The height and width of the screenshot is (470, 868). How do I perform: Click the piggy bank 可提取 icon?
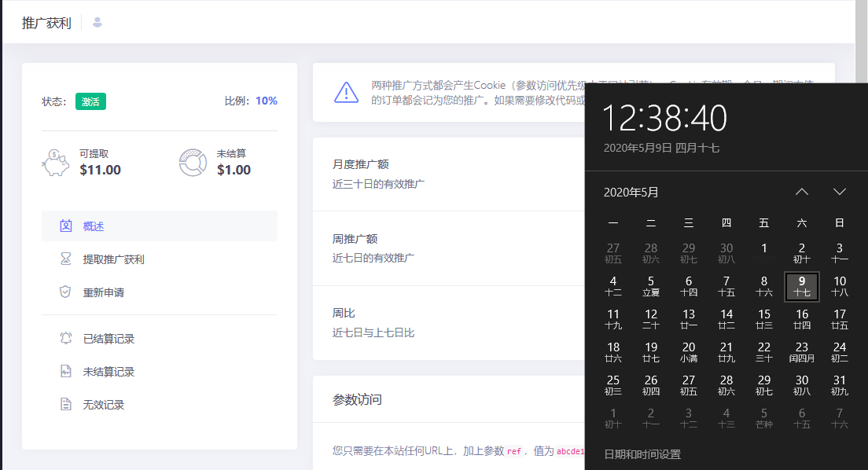(56, 163)
